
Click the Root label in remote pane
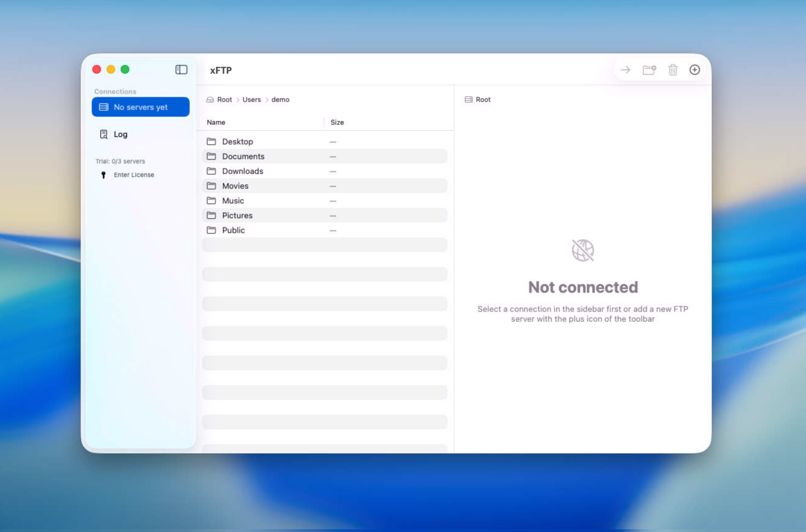[x=483, y=100]
